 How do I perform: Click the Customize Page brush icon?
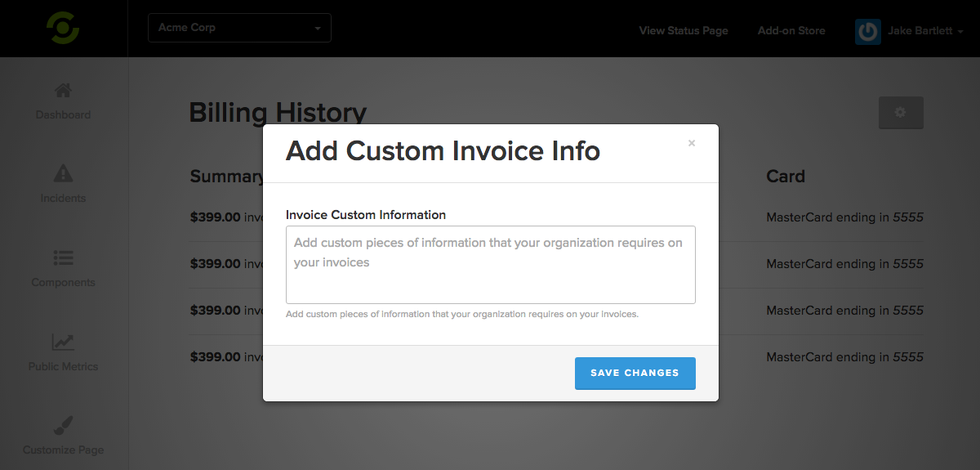[63, 425]
